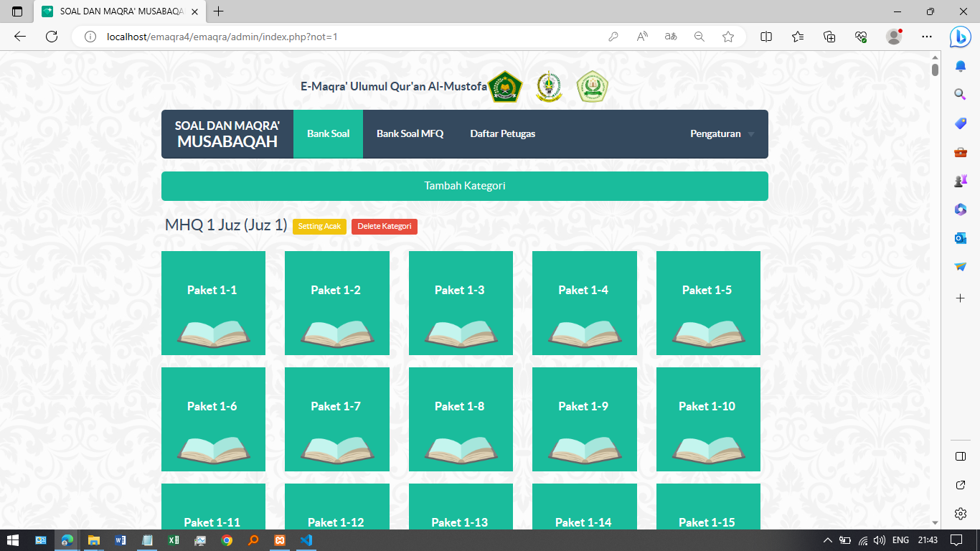Viewport: 980px width, 551px height.
Task: Go to Daftar Petugas in the navbar
Action: pos(502,134)
